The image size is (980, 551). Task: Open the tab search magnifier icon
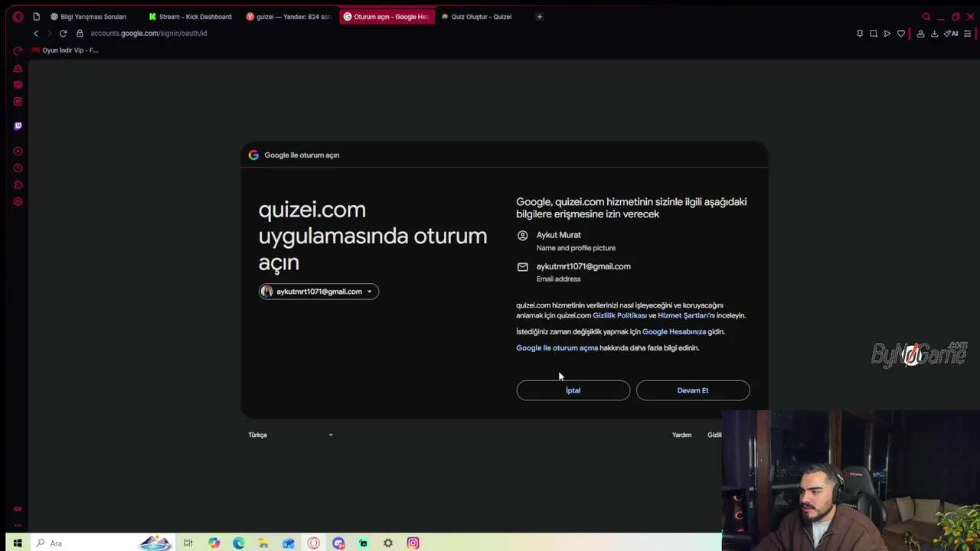tap(926, 17)
